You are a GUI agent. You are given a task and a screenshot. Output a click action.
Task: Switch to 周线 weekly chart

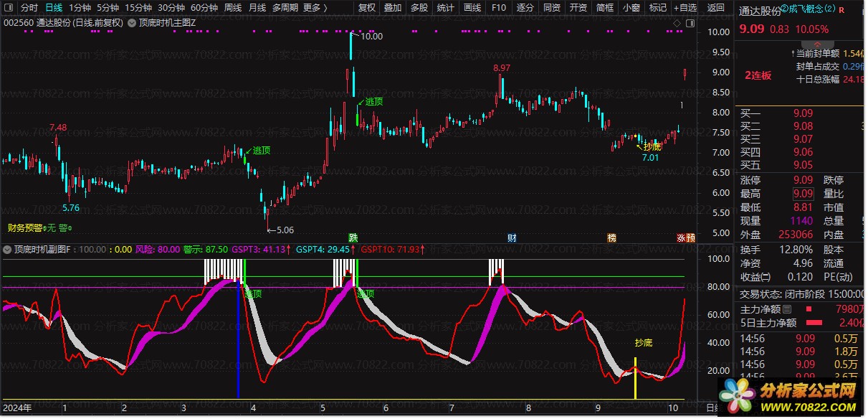tap(233, 8)
